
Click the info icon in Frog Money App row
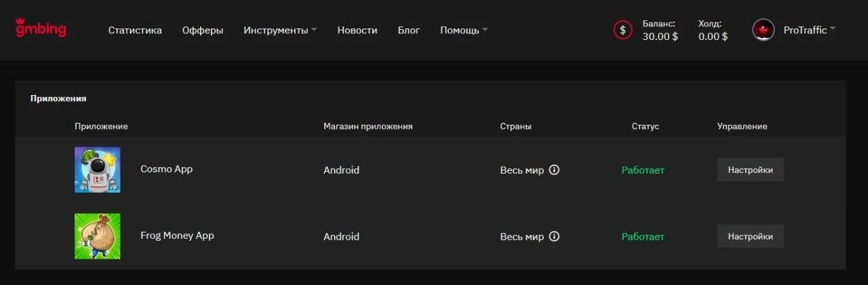554,236
